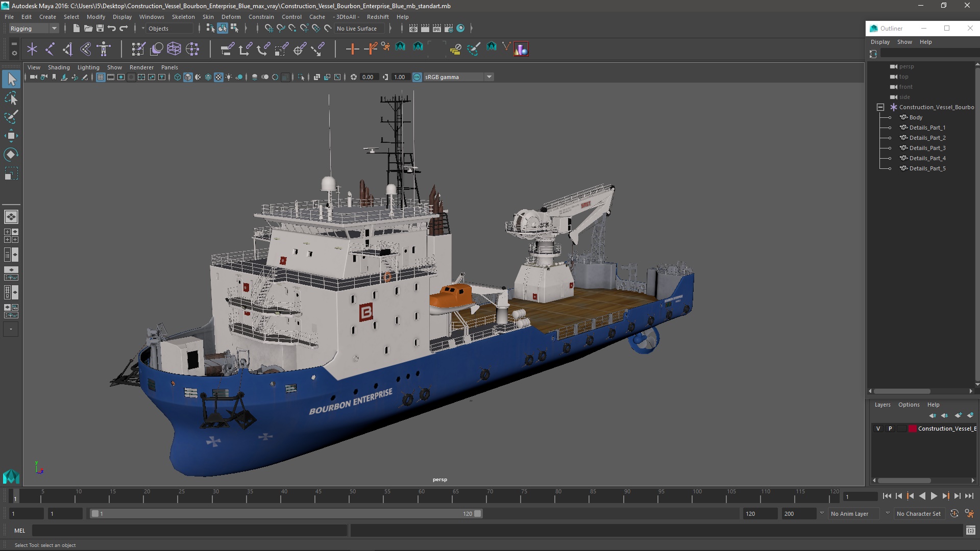Viewport: 980px width, 551px height.
Task: Collapse the Construction_Vessel_Bourbon group in Outliner
Action: pos(880,107)
